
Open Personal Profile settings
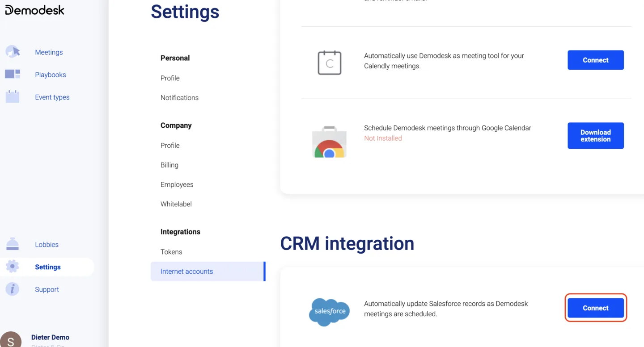[170, 78]
